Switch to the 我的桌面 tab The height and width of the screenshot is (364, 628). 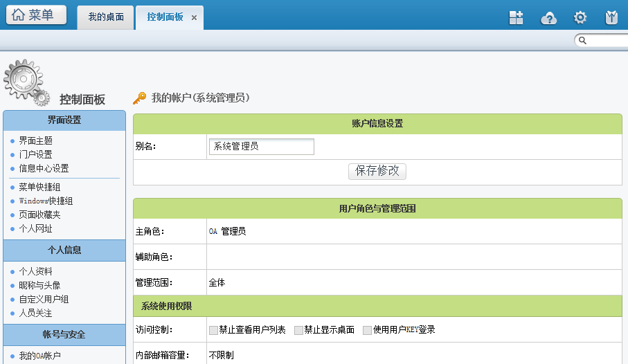[x=106, y=17]
